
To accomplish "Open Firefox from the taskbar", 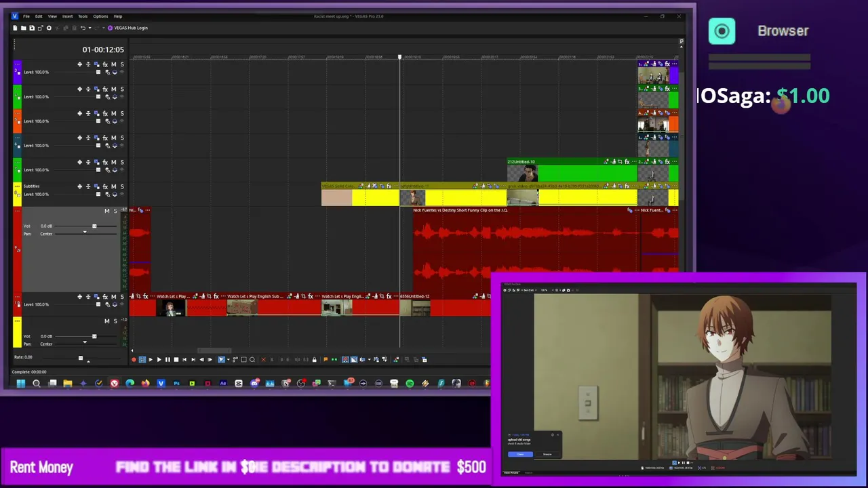I will point(145,384).
